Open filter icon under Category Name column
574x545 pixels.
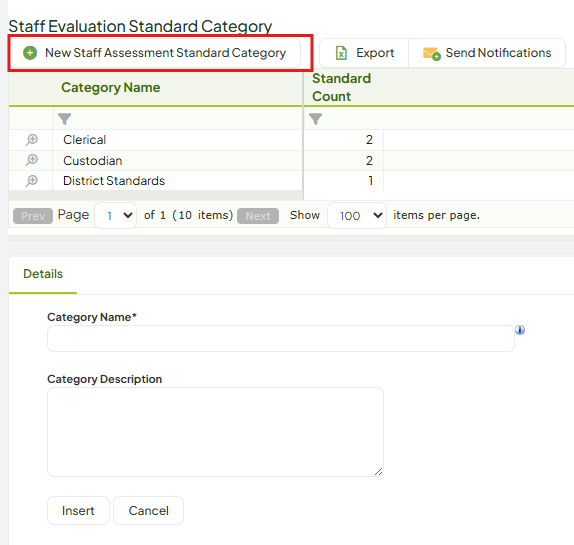[x=64, y=119]
